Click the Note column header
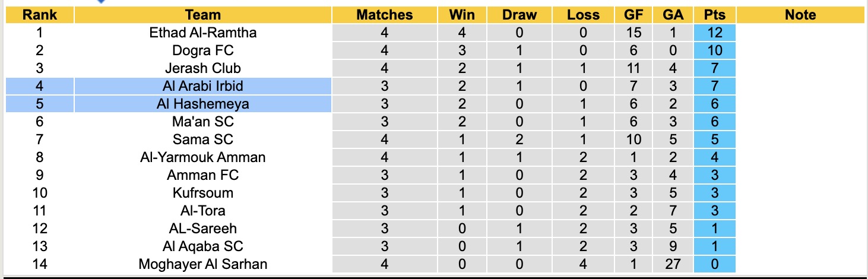The width and height of the screenshot is (868, 279). coord(800,15)
